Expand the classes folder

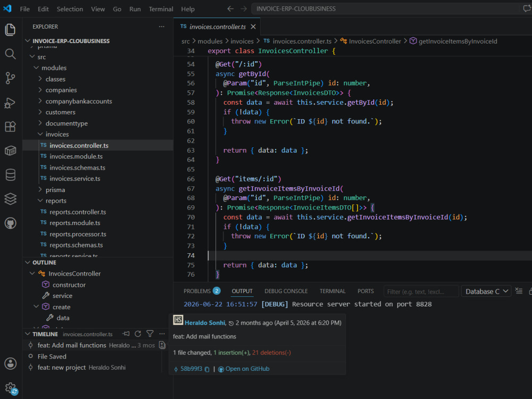coord(40,79)
